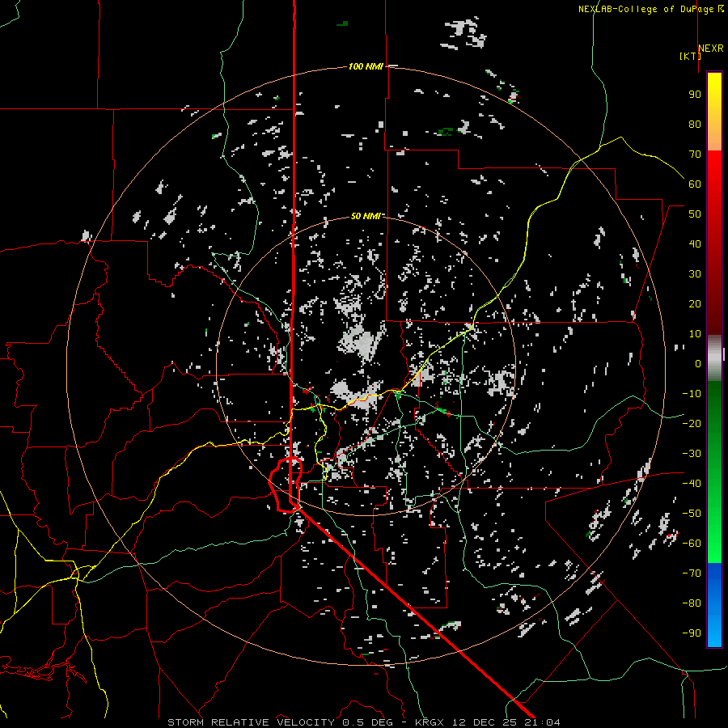Click the 10 value on velocity scale
Image resolution: width=728 pixels, height=728 pixels.
[x=695, y=334]
